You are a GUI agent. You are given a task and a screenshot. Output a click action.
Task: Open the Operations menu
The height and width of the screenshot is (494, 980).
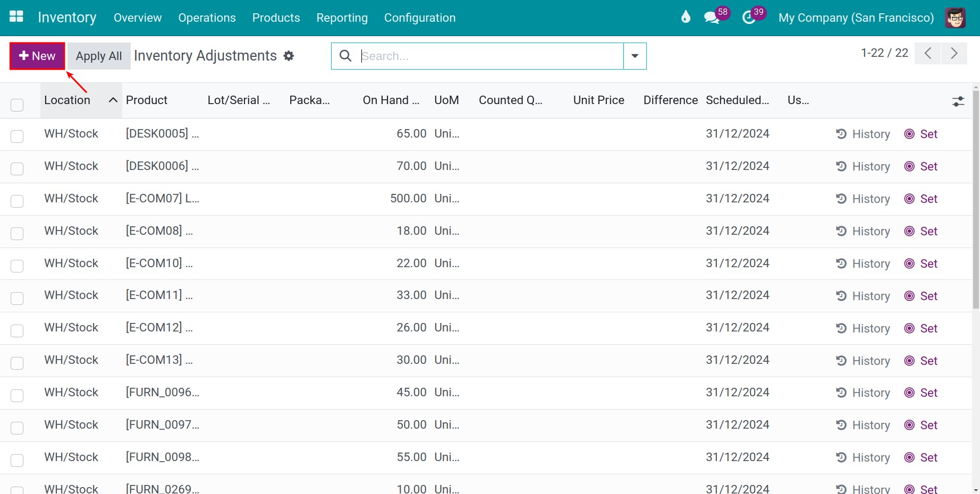(x=207, y=18)
